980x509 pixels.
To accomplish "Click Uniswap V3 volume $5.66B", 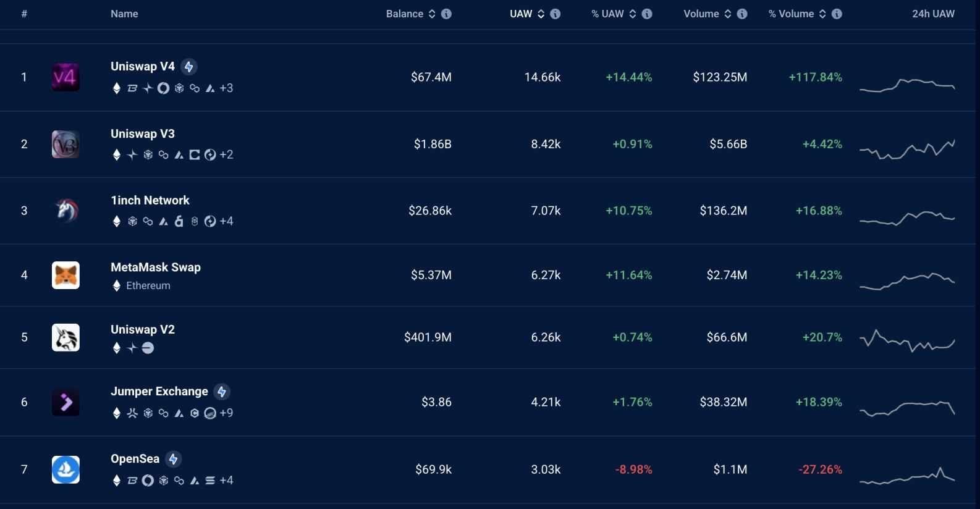I will [728, 144].
